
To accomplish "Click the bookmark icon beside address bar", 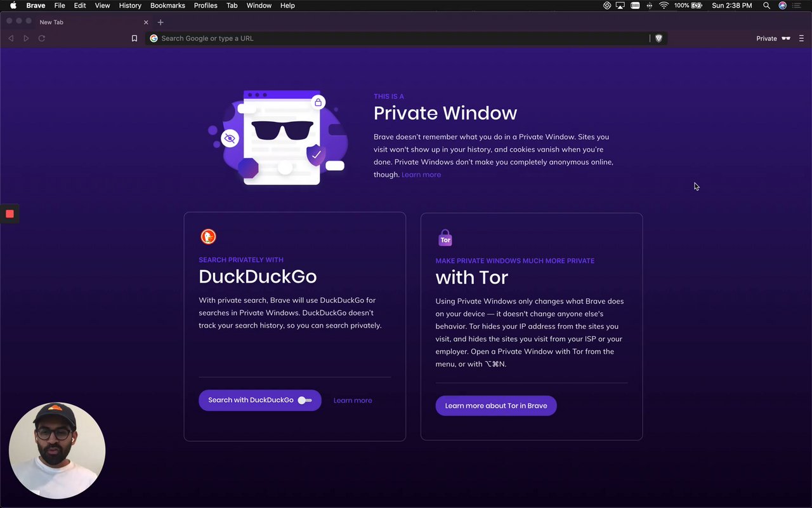I will (134, 38).
